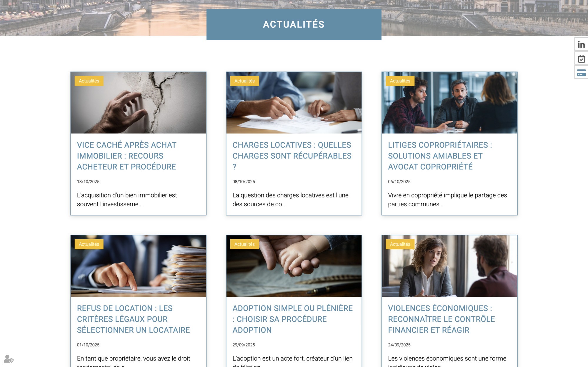Click the three people meeting thumbnail
This screenshot has height=367, width=588.
click(449, 103)
